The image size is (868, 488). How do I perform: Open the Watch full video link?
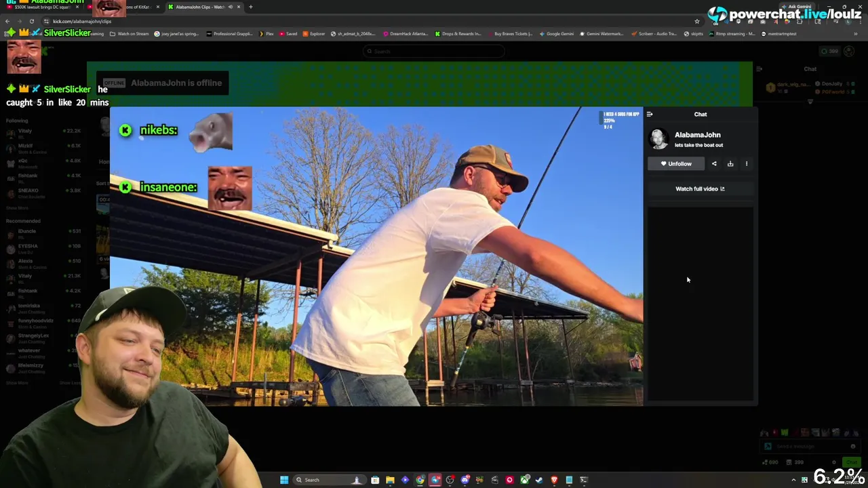(x=700, y=189)
